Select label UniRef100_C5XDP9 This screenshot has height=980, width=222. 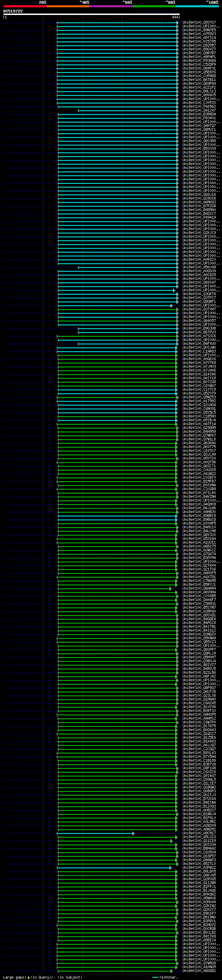coord(199,64)
